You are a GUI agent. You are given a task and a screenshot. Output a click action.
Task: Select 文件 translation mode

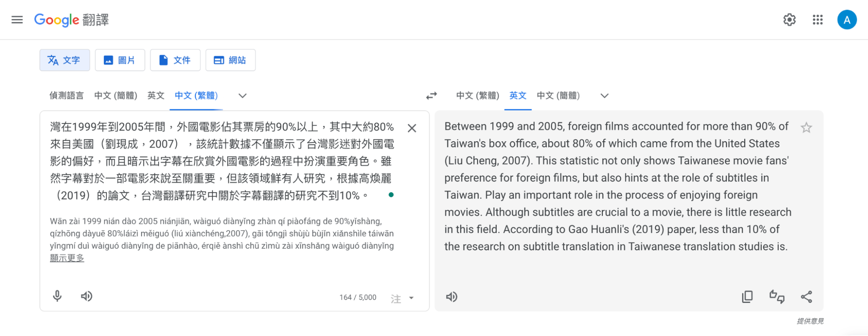pos(175,60)
